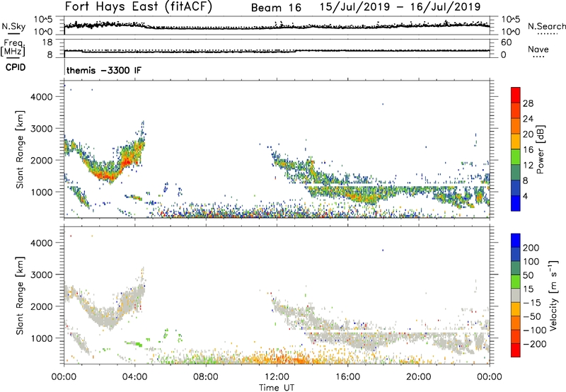Click the '04:00' time axis label

coord(135,377)
